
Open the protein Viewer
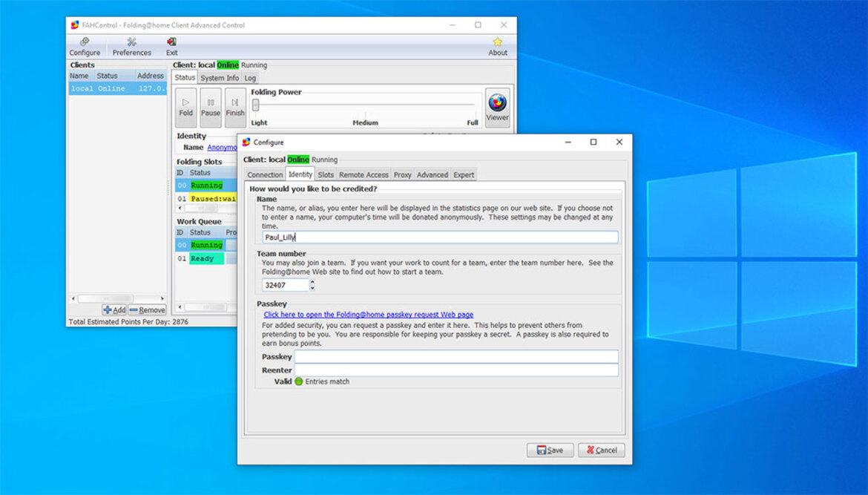[497, 108]
